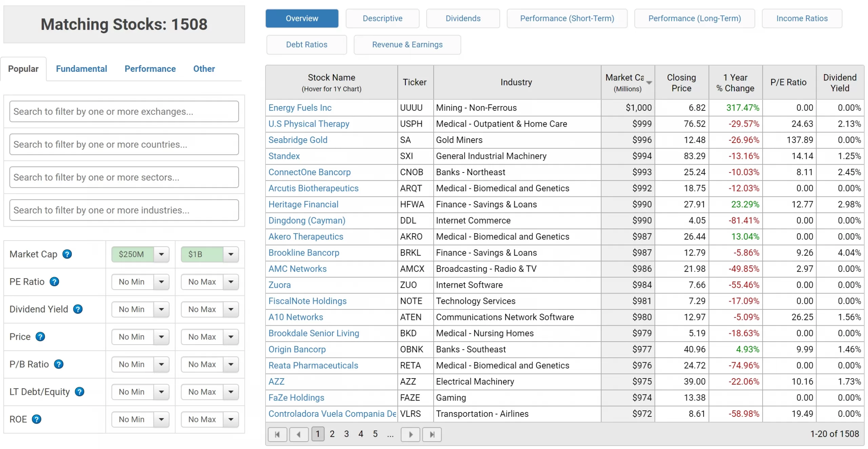
Task: Open the Energy Fuels Inc stock page
Action: pos(300,107)
